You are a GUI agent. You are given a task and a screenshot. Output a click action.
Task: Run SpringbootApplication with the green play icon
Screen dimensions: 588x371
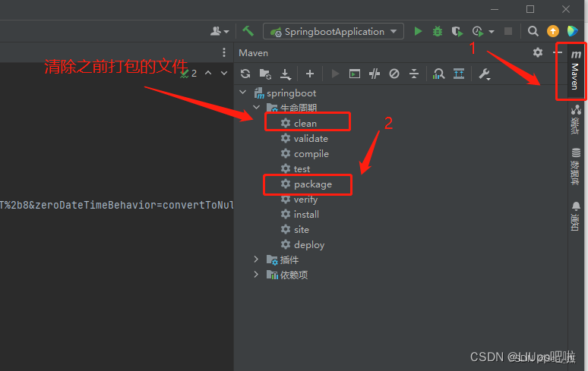pyautogui.click(x=418, y=31)
